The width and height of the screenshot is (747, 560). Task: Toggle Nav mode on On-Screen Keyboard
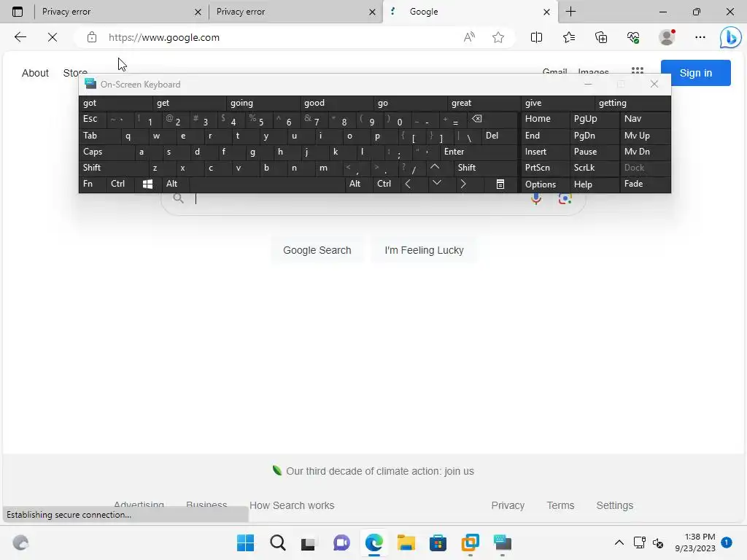coord(645,119)
